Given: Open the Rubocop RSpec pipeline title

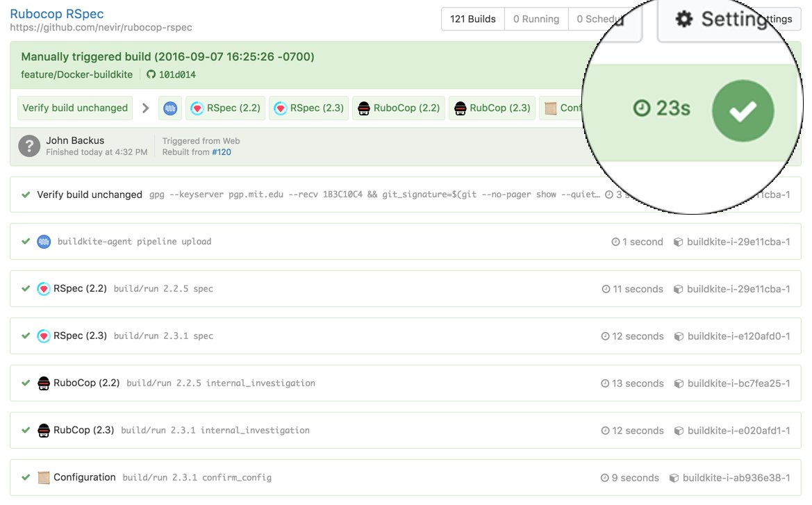Looking at the screenshot, I should click(57, 14).
